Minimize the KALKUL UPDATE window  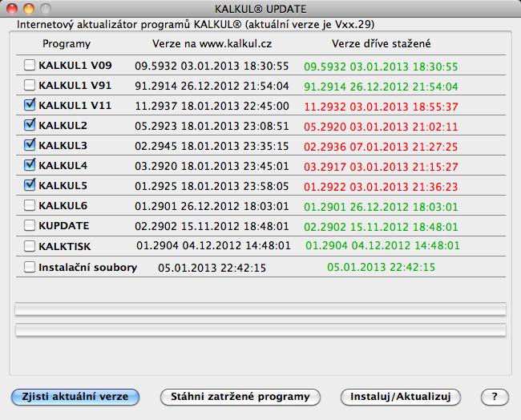(x=29, y=9)
